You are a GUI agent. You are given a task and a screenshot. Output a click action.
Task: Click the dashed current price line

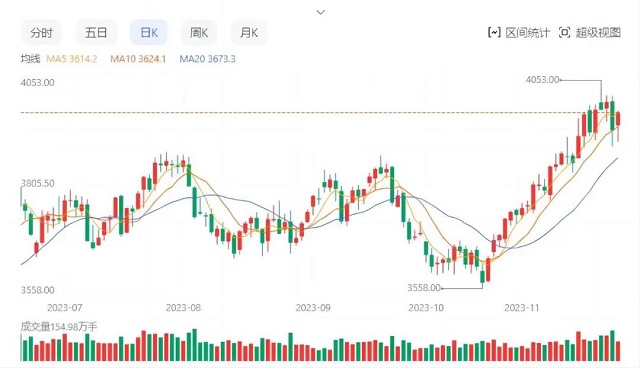click(320, 112)
